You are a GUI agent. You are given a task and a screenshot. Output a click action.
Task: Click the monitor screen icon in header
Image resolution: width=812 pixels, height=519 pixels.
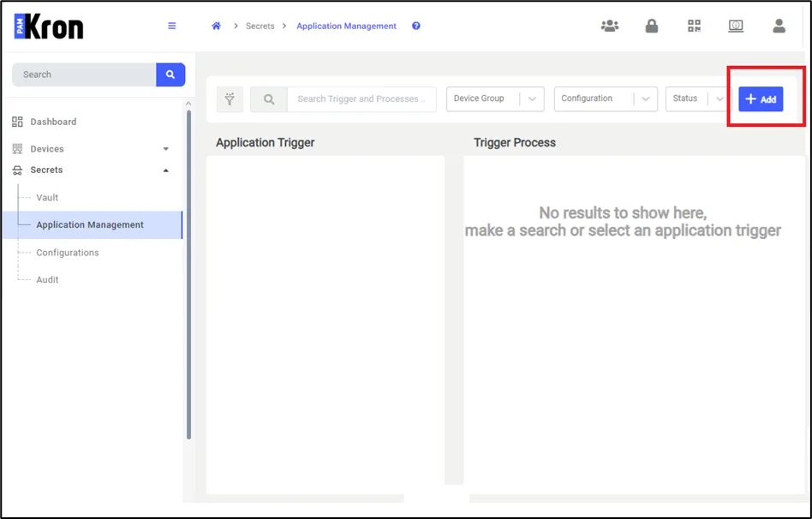click(736, 26)
